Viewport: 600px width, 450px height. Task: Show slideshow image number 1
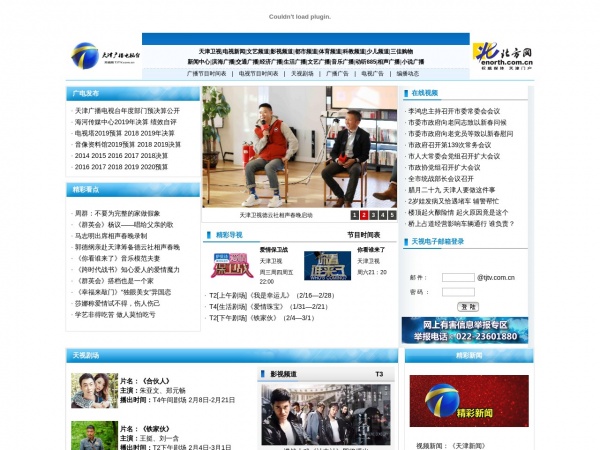click(x=355, y=215)
